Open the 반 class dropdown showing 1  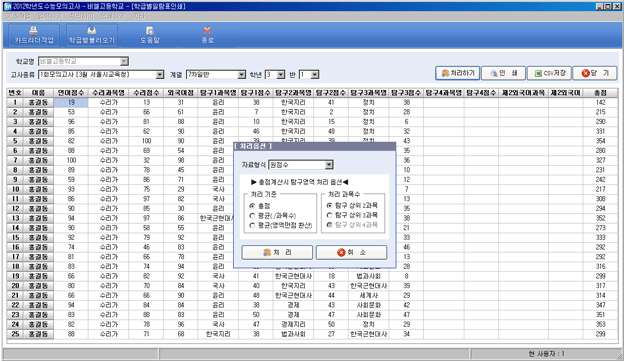pos(315,75)
